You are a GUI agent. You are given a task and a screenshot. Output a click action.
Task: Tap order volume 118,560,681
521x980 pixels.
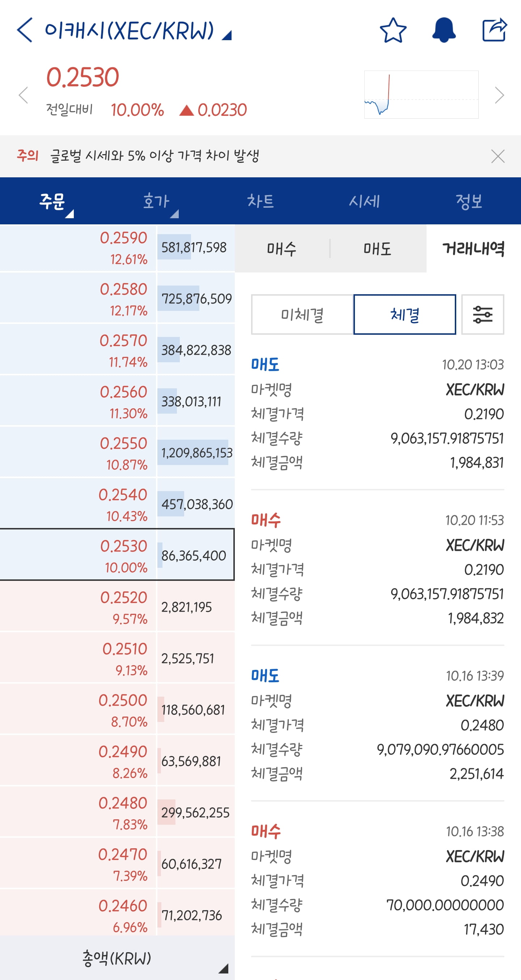coord(193,710)
